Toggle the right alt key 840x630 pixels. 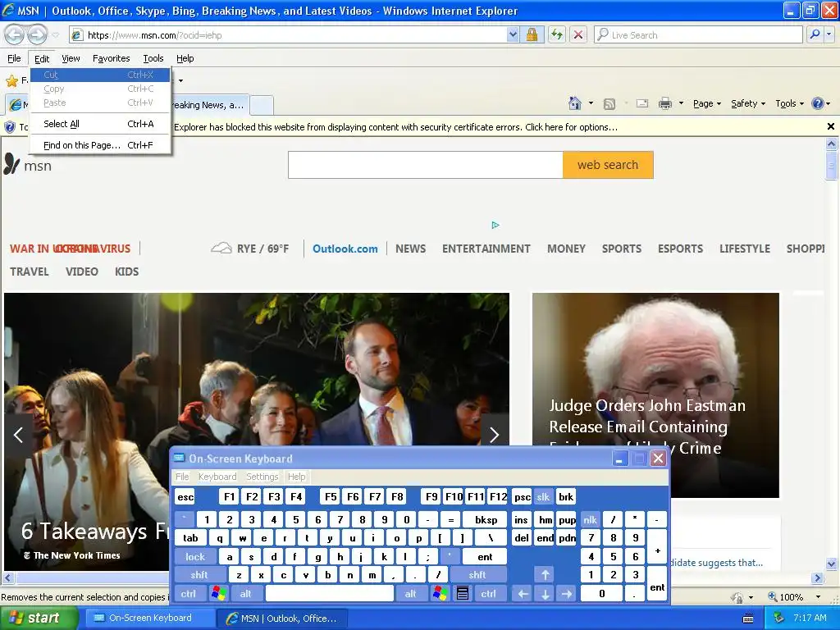[410, 594]
